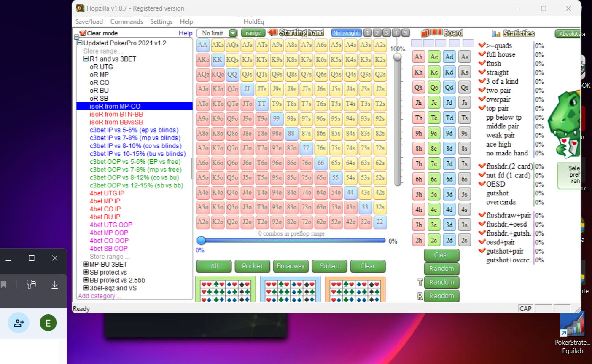Collapse the root tree minus box
Image resolution: width=592 pixels, height=364 pixels.
(x=76, y=37)
